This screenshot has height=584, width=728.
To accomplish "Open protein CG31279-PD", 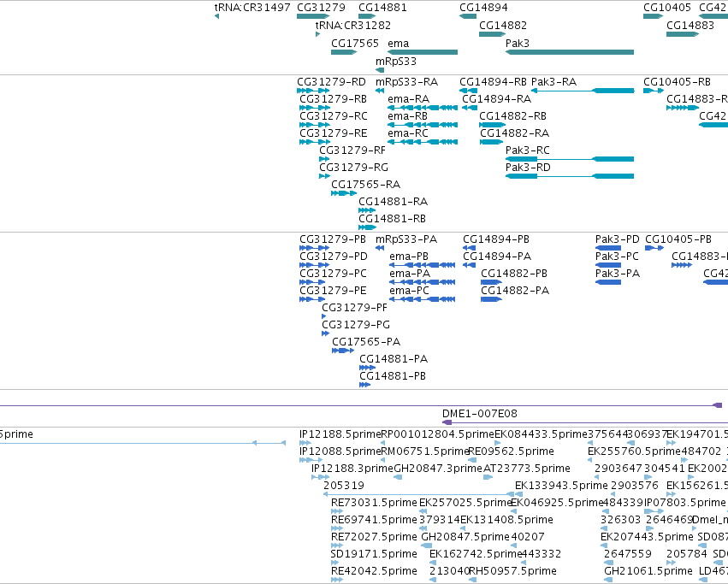I will 315,265.
